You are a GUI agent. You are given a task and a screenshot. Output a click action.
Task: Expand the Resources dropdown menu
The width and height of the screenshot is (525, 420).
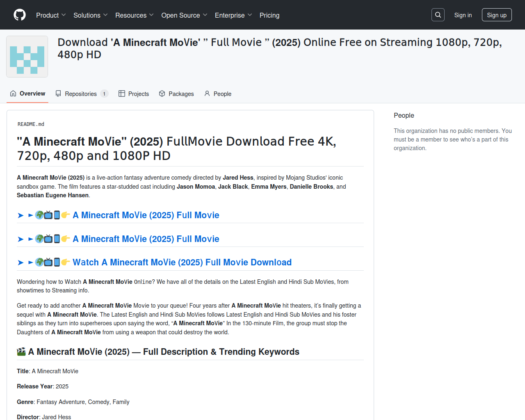tap(135, 15)
